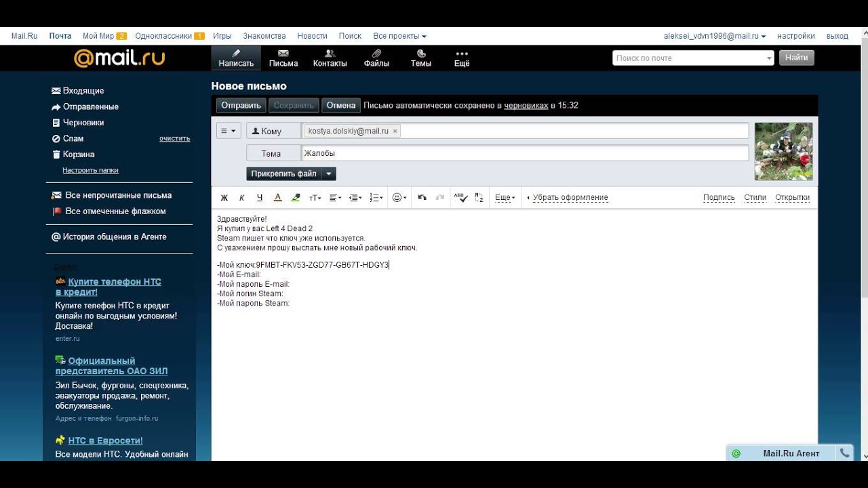Open the indent dropdown
The width and height of the screenshot is (868, 488).
point(355,198)
